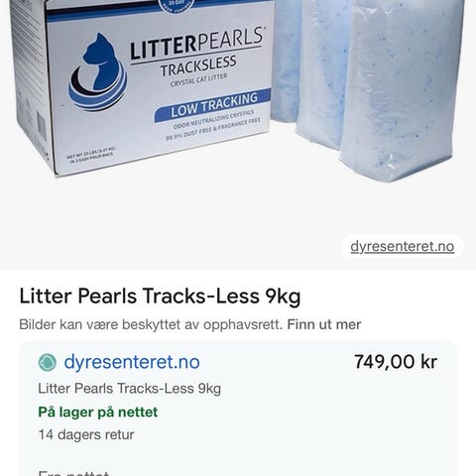
Task: Click the "14 dagers retur" return policy
Action: [x=86, y=434]
